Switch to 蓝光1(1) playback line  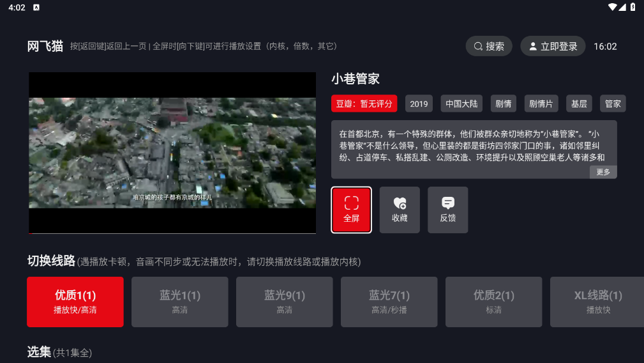(180, 302)
